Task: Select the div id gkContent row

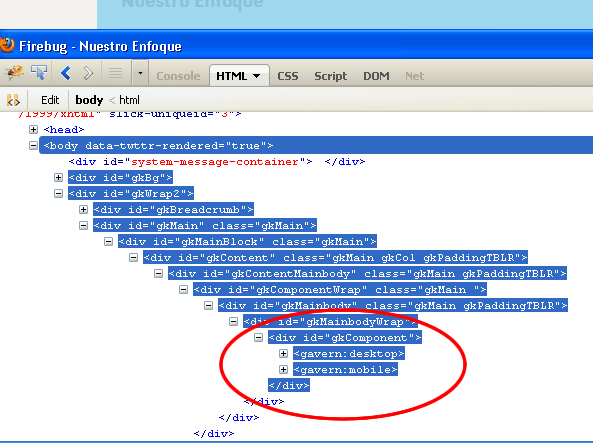Action: point(335,258)
